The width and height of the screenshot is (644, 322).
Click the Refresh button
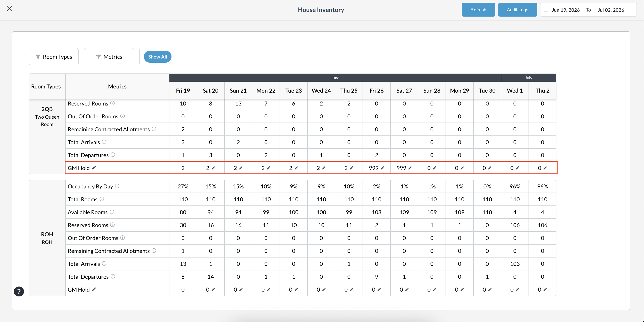478,10
